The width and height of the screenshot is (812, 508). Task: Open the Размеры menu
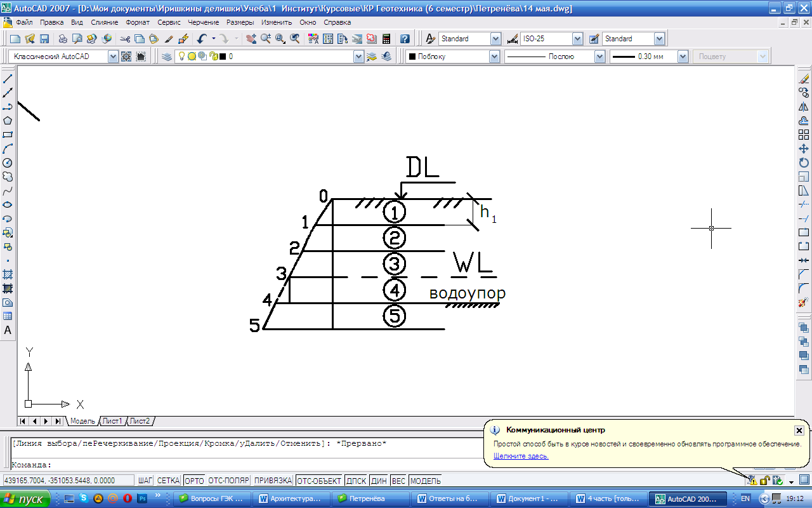click(240, 22)
